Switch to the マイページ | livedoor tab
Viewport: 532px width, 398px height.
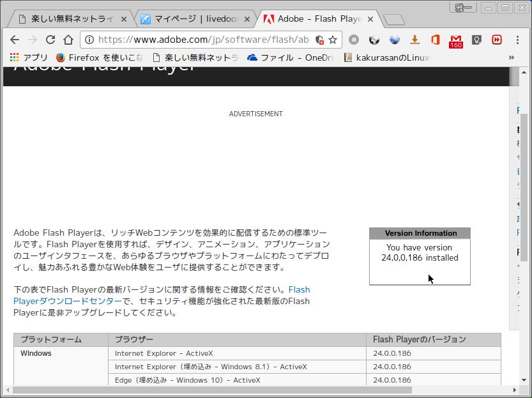tap(195, 19)
